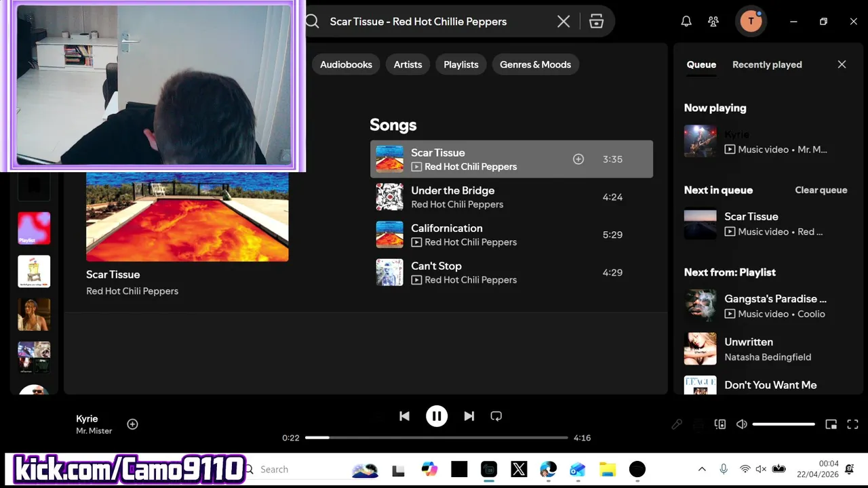Seek along the song progress bar

[437, 438]
